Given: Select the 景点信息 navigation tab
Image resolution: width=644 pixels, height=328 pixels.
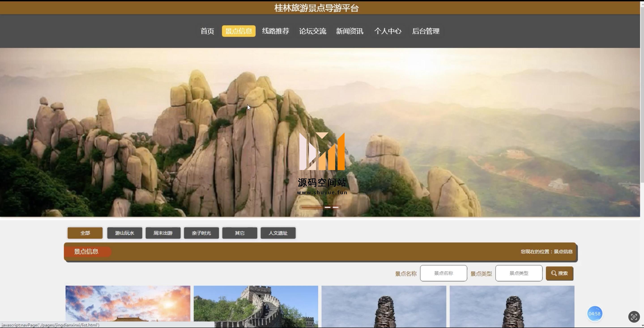Looking at the screenshot, I should 239,31.
